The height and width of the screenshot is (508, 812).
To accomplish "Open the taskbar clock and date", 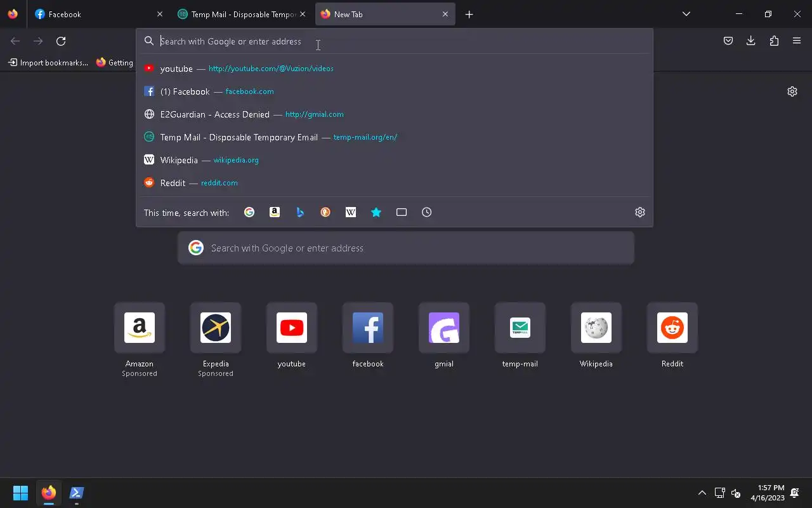I will pyautogui.click(x=768, y=493).
